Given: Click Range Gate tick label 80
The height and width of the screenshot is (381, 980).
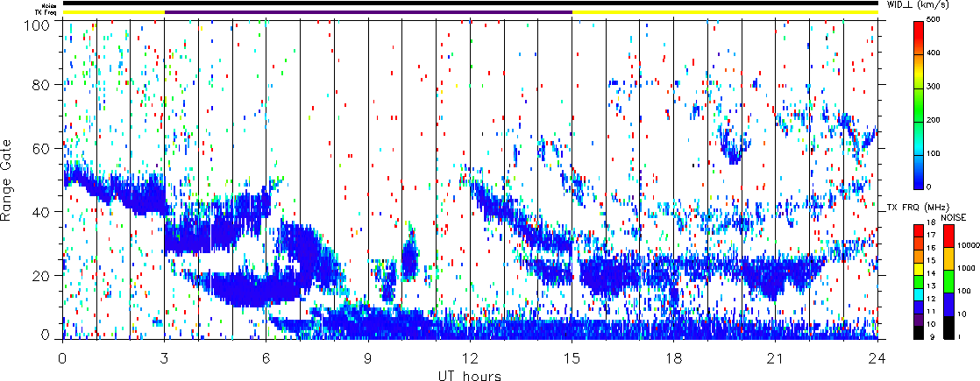Looking at the screenshot, I should point(40,84).
